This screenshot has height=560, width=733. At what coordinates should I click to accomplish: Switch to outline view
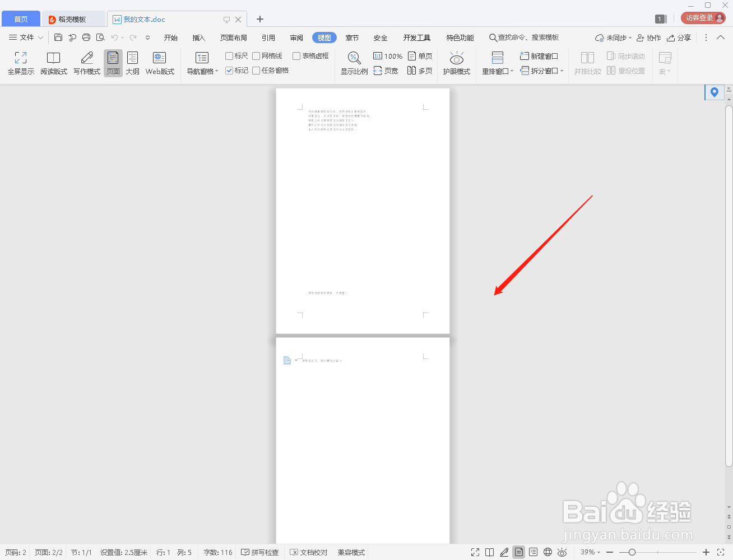pyautogui.click(x=133, y=63)
